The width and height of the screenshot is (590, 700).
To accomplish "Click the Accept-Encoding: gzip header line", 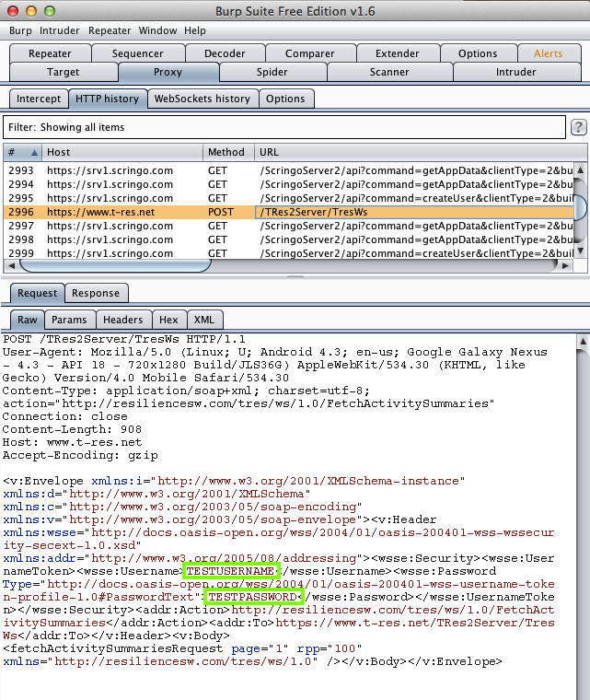I will point(80,455).
